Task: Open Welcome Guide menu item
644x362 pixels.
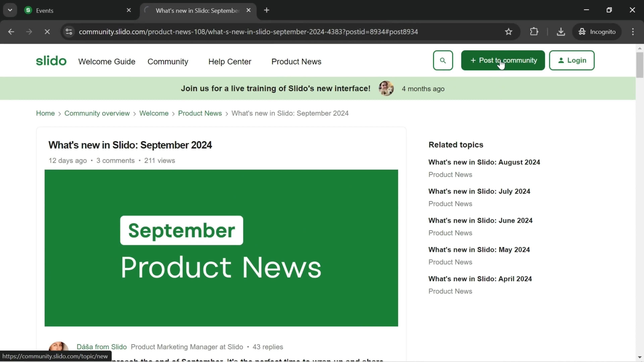Action: click(x=107, y=62)
